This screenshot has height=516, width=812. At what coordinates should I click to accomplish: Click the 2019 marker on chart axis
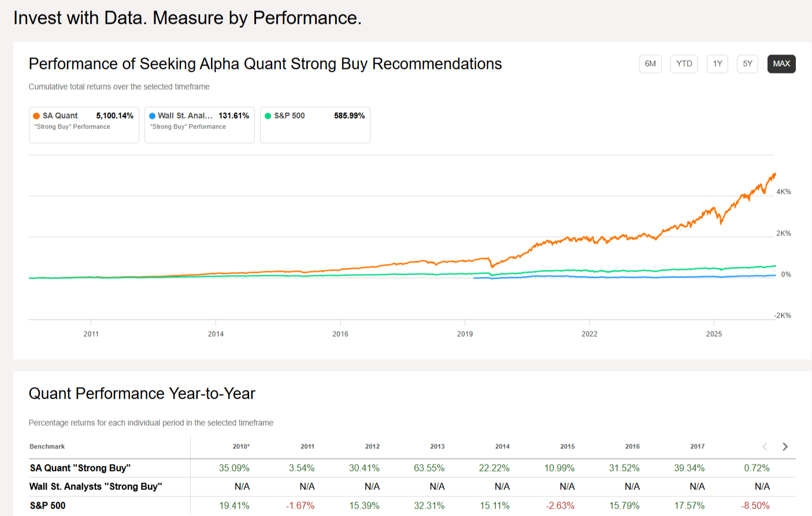click(465, 334)
